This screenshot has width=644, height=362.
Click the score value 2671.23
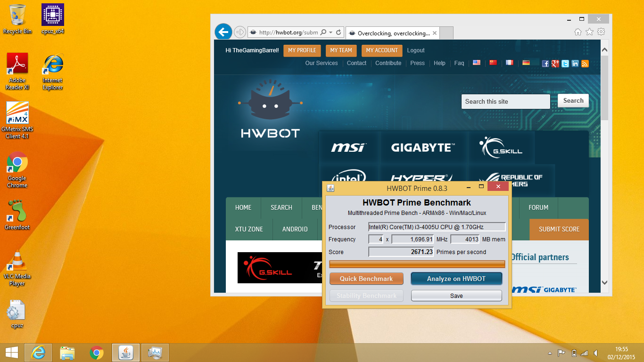point(401,252)
